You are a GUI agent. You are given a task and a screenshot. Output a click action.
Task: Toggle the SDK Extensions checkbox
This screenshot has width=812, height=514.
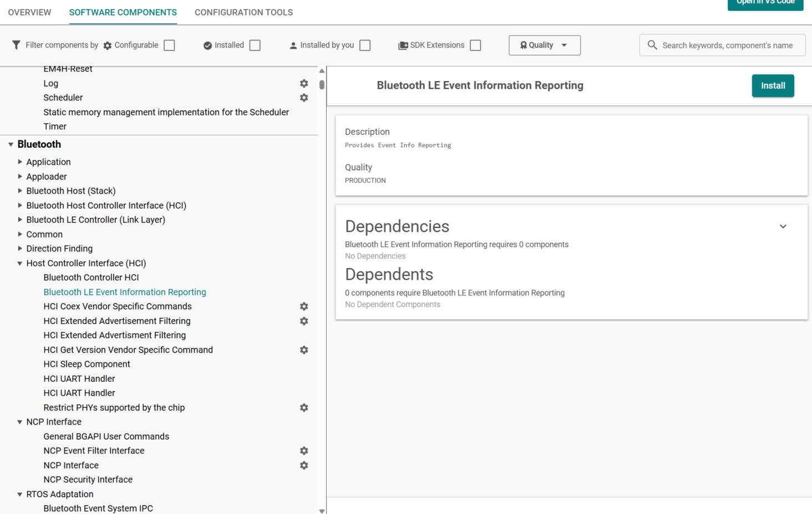[x=475, y=46]
